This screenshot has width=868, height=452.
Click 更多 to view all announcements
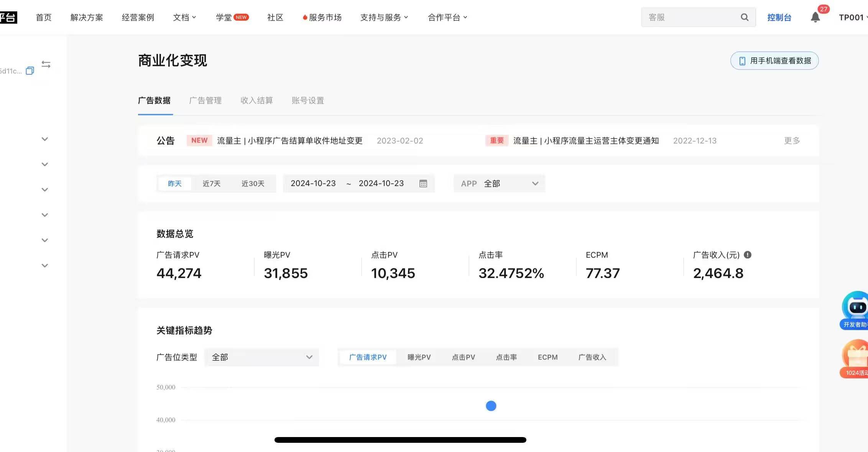click(791, 141)
